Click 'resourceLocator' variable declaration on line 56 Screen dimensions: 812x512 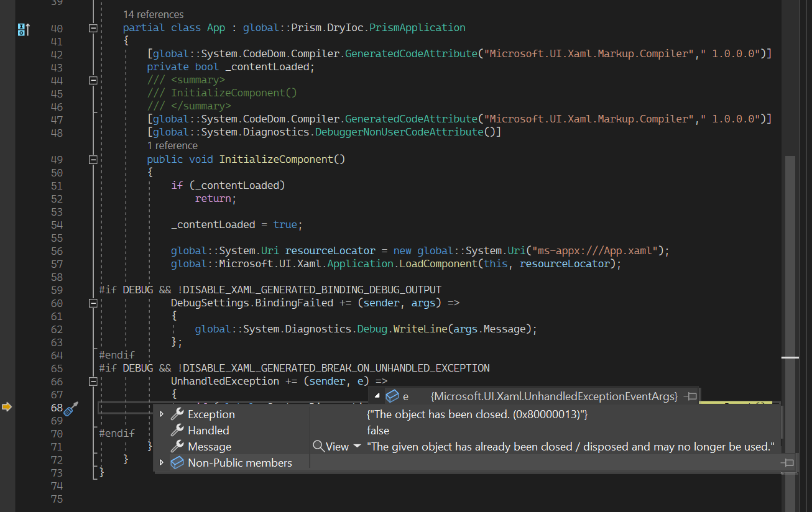(x=330, y=251)
